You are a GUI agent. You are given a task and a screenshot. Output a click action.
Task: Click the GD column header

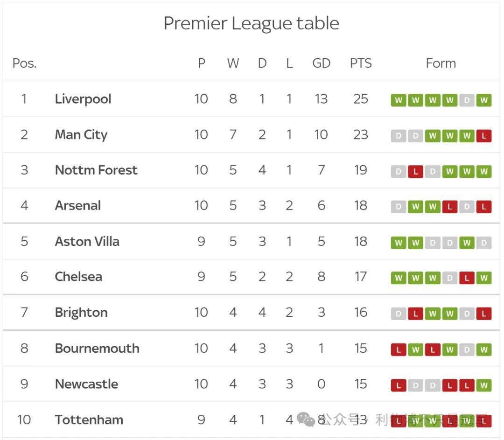(322, 63)
